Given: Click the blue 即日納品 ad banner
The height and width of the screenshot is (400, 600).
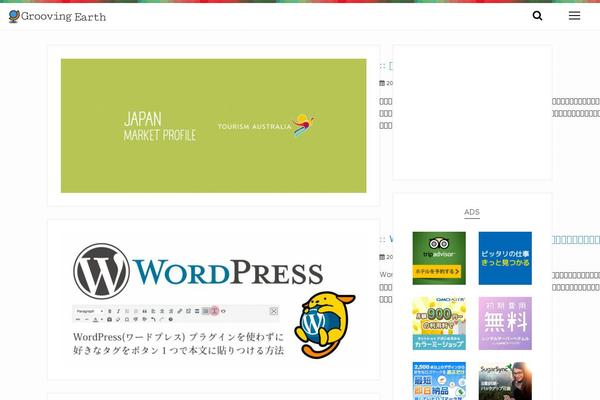Looking at the screenshot, I should tap(439, 381).
